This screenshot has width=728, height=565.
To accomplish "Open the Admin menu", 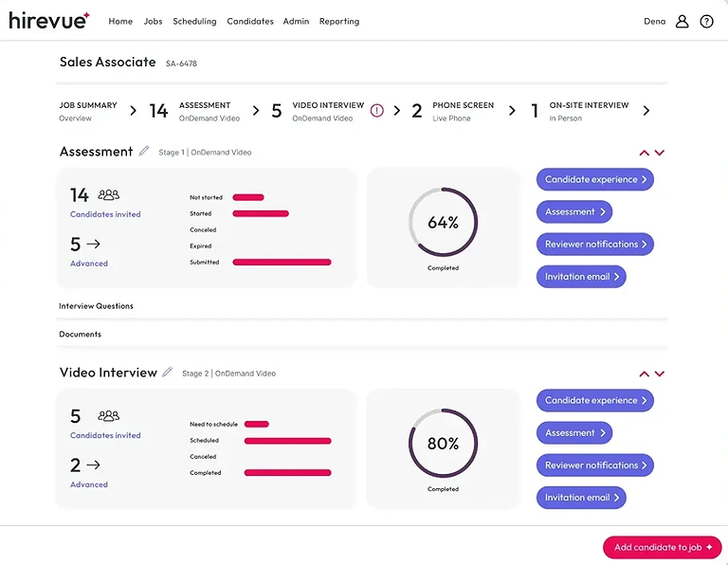I will [x=296, y=22].
